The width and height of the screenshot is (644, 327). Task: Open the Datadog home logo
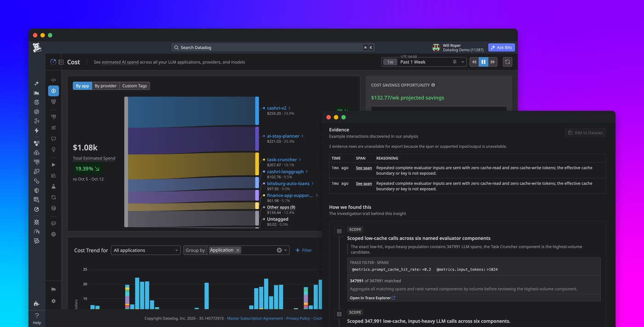point(37,47)
